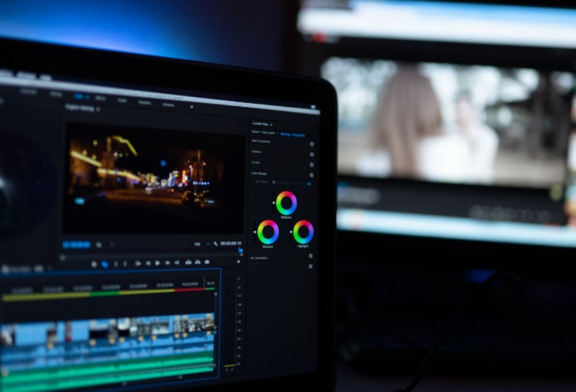Toggle the Creative section on or off
Image resolution: width=576 pixels, height=392 pixels.
point(311,154)
